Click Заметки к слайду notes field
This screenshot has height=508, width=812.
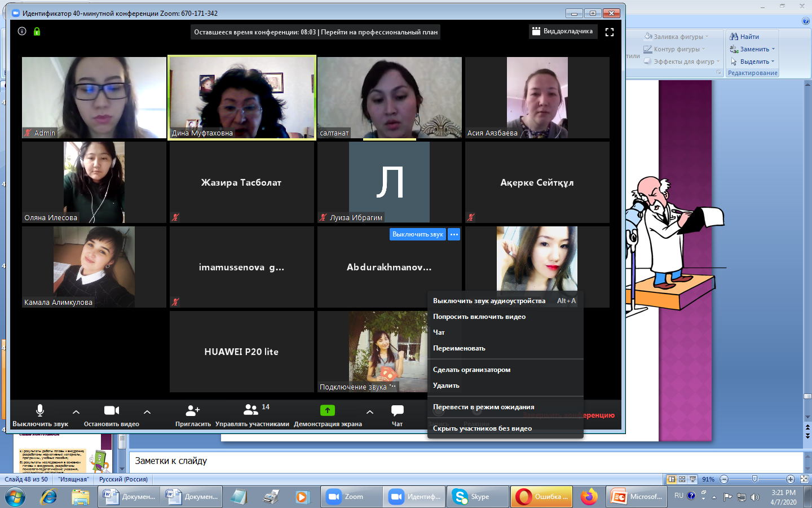(x=466, y=461)
